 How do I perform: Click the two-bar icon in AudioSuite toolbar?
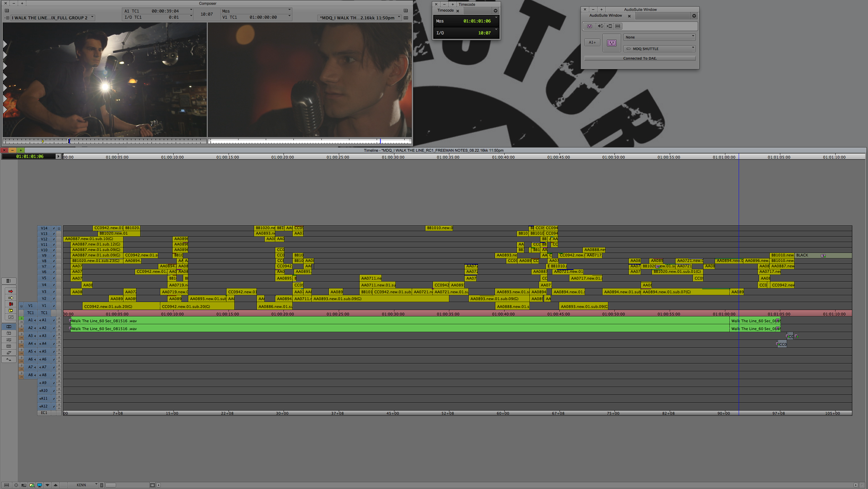[618, 26]
